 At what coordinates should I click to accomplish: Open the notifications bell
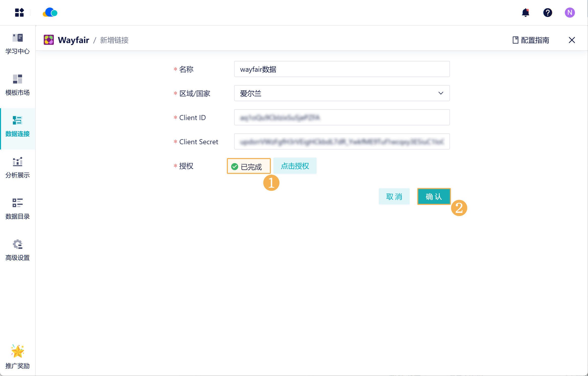[525, 12]
